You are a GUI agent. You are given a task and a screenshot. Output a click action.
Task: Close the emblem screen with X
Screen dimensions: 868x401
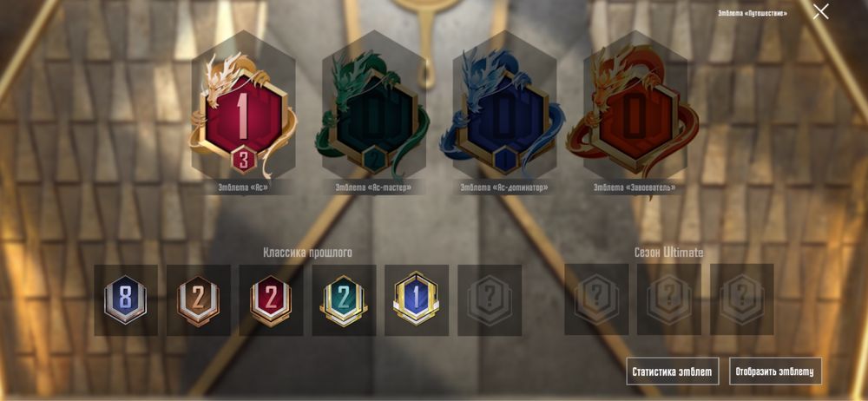(820, 11)
